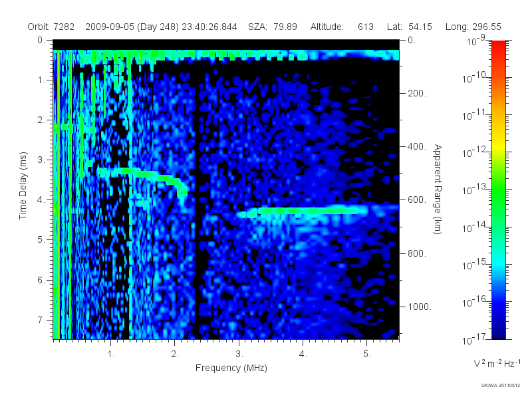
Task: Click frequency tick label '2.'
Action: point(175,354)
